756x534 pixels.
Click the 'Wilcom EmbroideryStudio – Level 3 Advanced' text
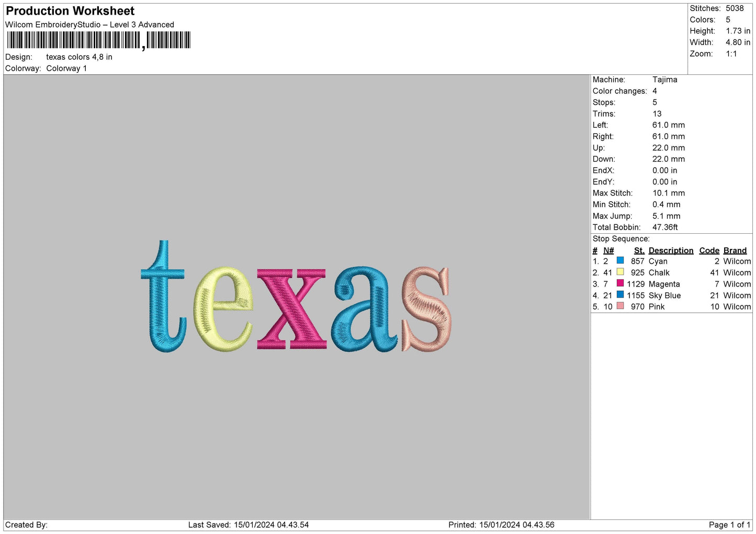pos(89,25)
